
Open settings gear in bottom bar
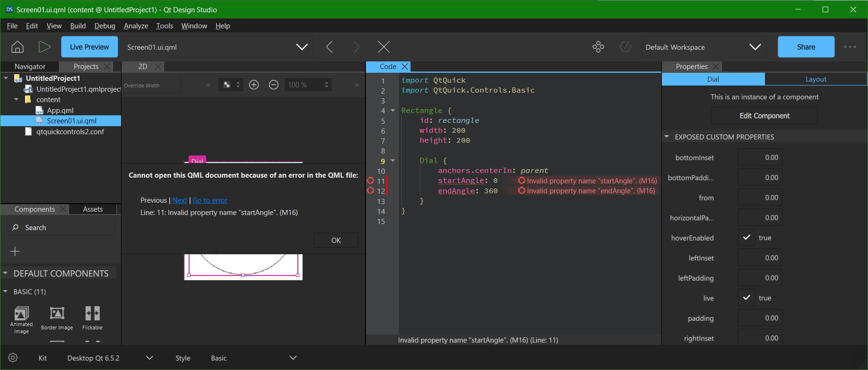click(x=13, y=358)
